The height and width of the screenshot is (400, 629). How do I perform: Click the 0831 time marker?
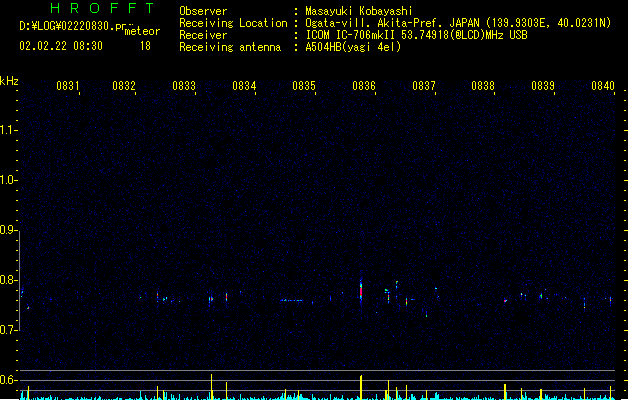coord(67,85)
